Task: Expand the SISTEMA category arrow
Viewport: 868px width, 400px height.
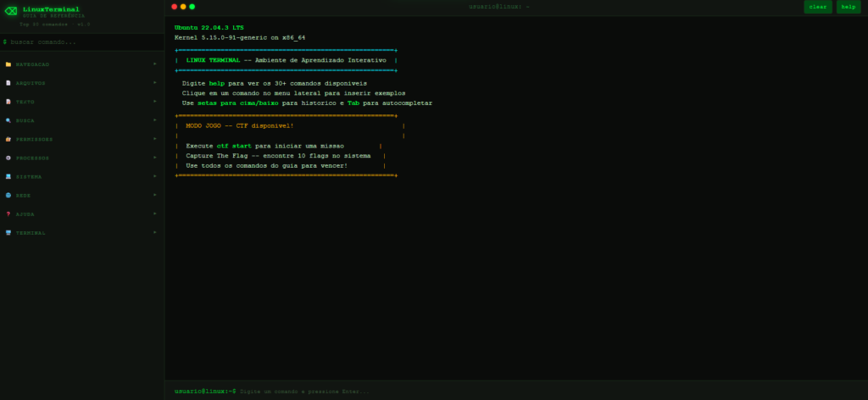Action: [155, 176]
